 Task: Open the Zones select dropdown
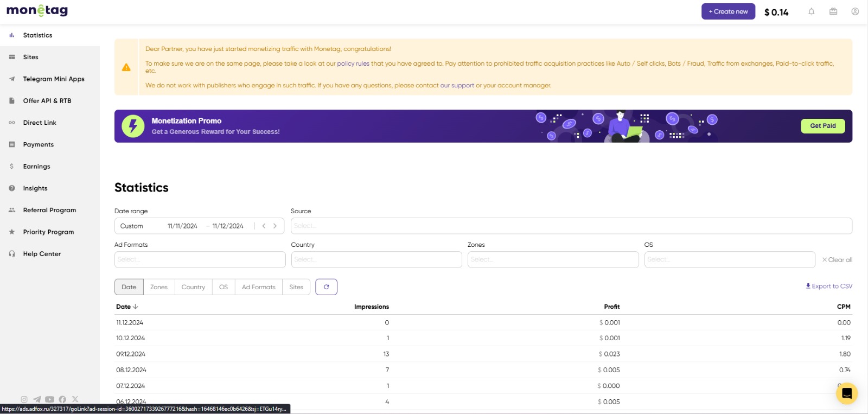coord(553,259)
